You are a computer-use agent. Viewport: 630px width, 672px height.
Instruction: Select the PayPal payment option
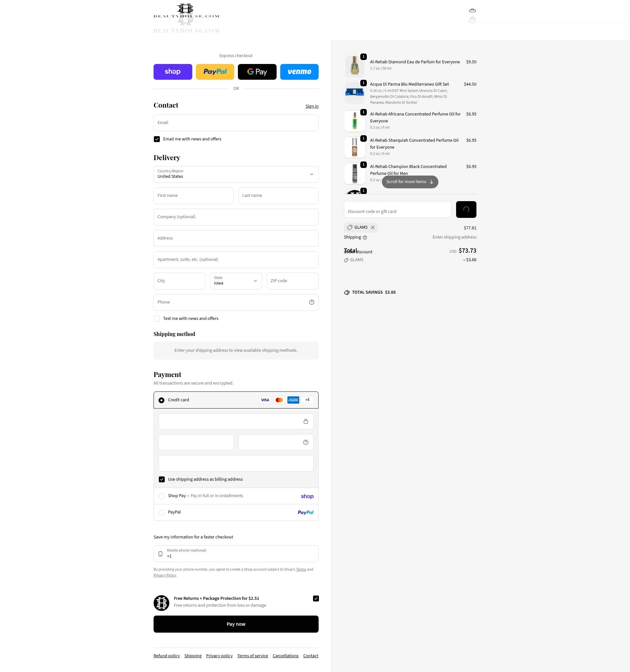[x=236, y=513]
